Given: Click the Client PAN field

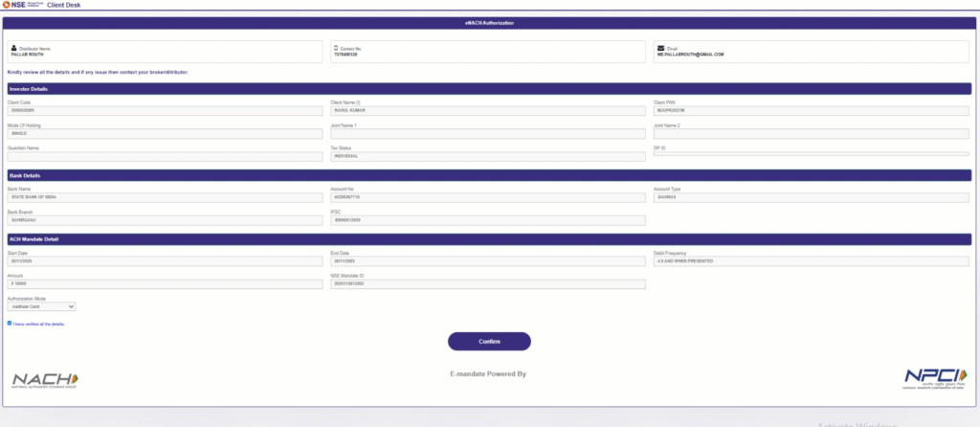Looking at the screenshot, I should pos(811,110).
